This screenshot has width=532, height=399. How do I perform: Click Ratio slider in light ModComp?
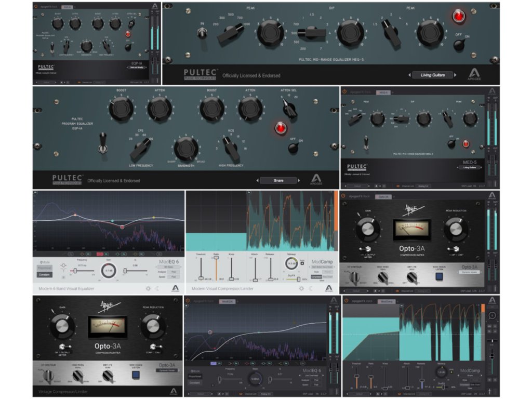click(x=216, y=269)
